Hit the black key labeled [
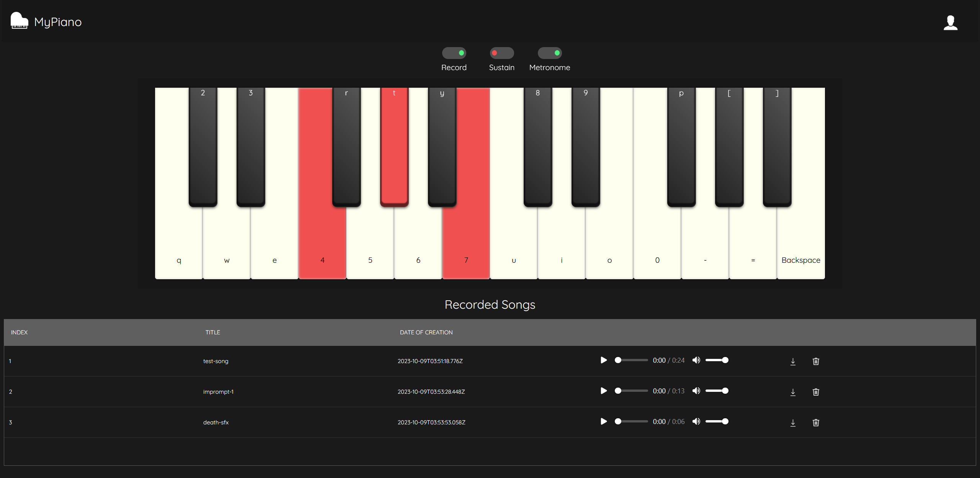Viewport: 980px width, 478px height. (729, 147)
